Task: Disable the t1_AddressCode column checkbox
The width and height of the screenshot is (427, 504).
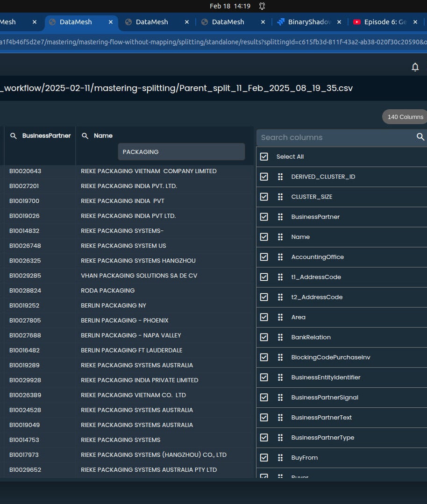Action: 264,277
